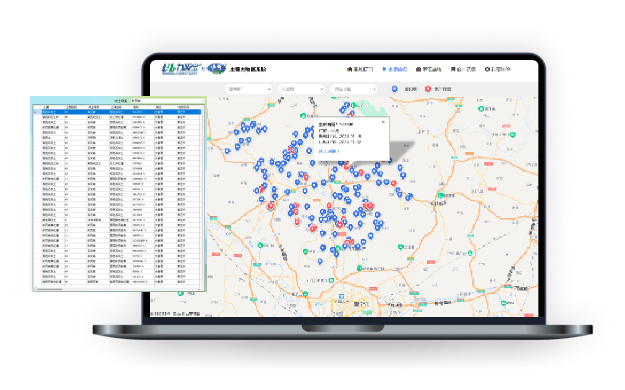The height and width of the screenshot is (390, 625).
Task: Expand the combo box atop the table window
Action: [x=167, y=101]
